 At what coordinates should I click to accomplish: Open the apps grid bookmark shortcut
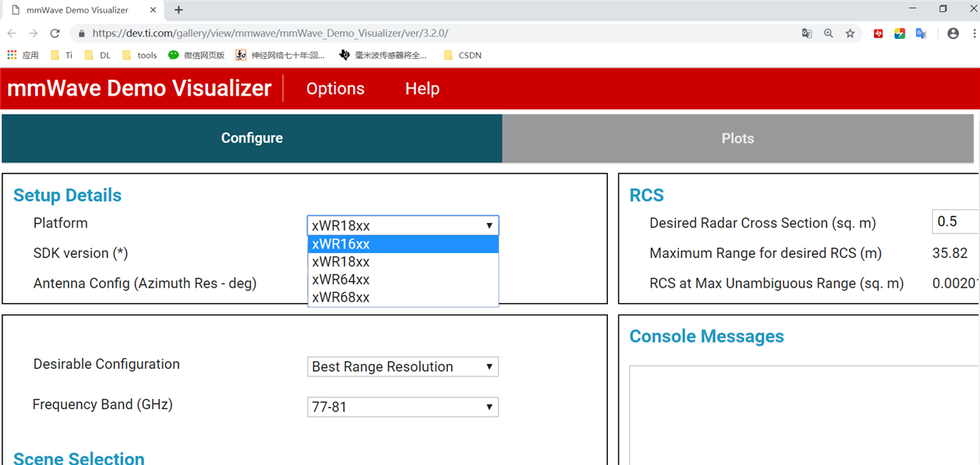point(23,55)
